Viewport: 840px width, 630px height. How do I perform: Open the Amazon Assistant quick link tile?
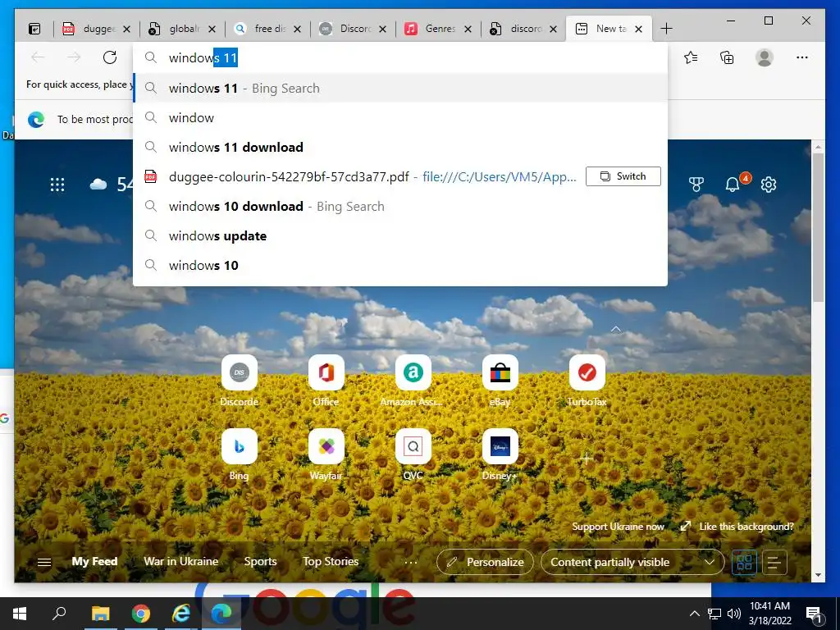(413, 372)
